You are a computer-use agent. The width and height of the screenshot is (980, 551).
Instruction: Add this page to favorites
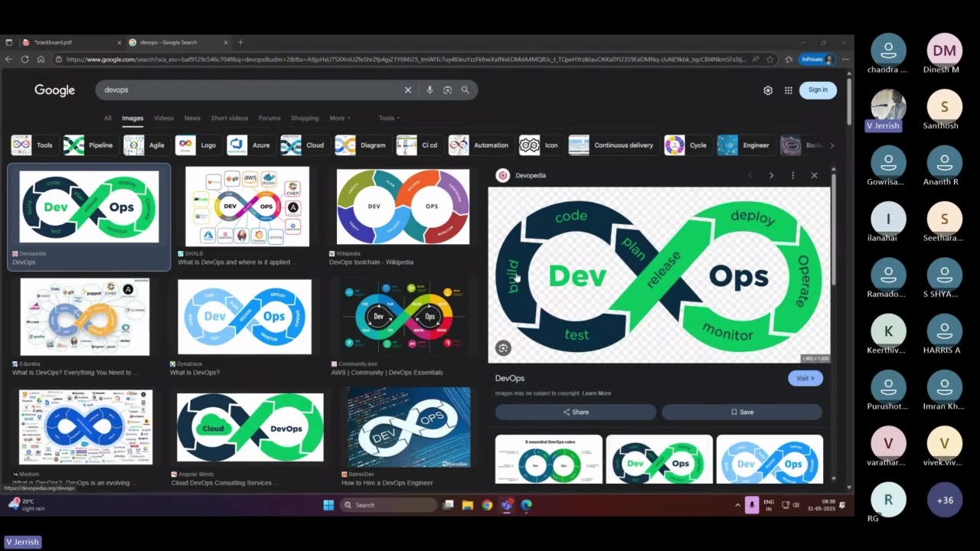(x=769, y=59)
